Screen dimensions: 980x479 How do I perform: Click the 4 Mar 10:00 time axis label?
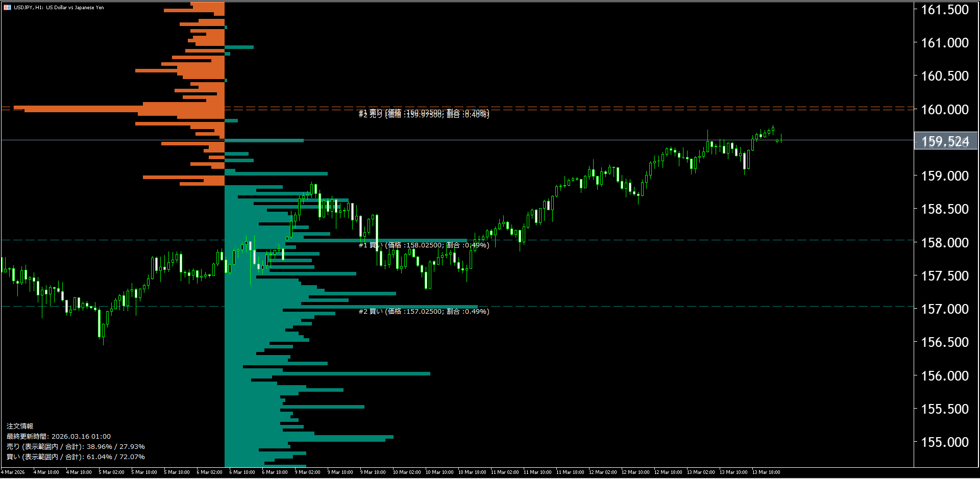click(x=46, y=472)
